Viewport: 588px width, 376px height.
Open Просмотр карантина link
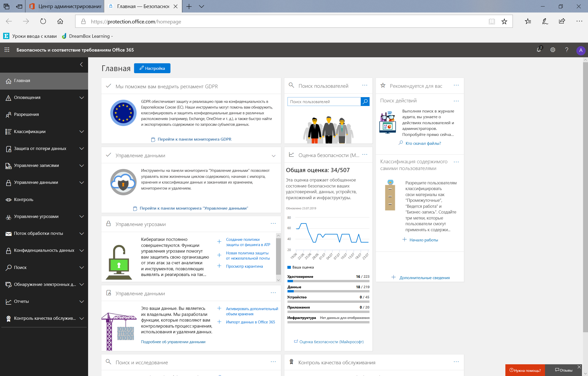[244, 266]
